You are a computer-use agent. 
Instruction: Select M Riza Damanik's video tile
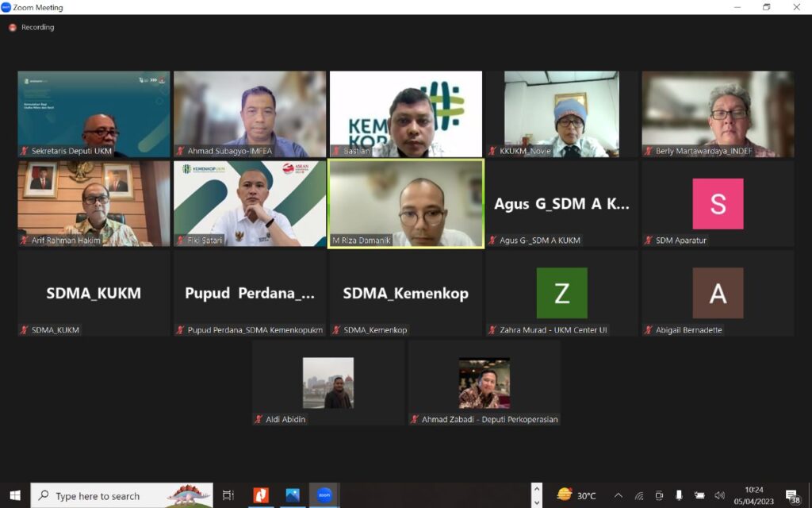coord(406,203)
